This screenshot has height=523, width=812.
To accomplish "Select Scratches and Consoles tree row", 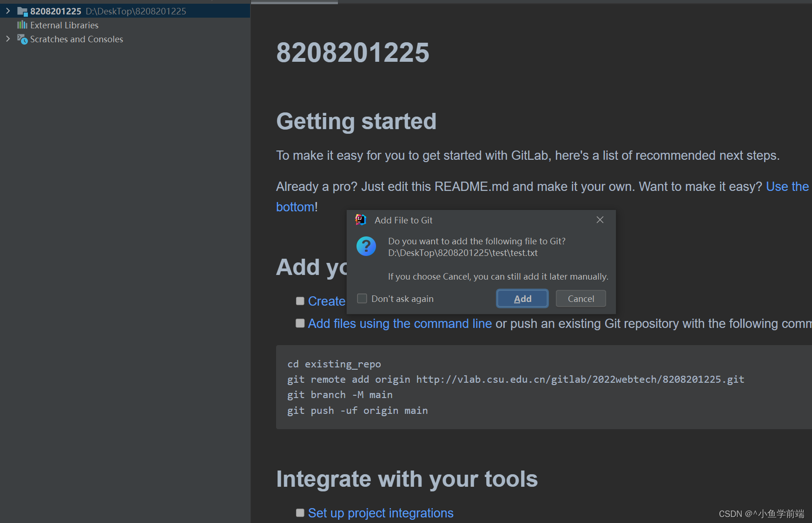I will click(125, 39).
